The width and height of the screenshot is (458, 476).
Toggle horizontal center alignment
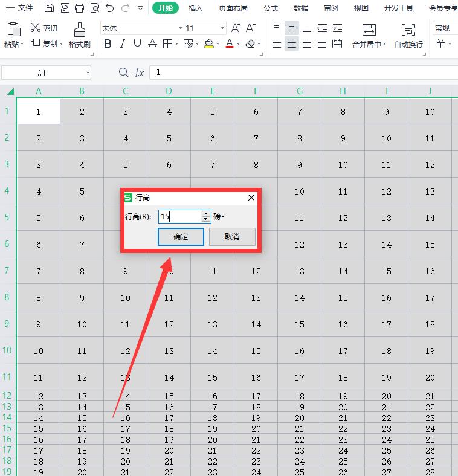(292, 44)
